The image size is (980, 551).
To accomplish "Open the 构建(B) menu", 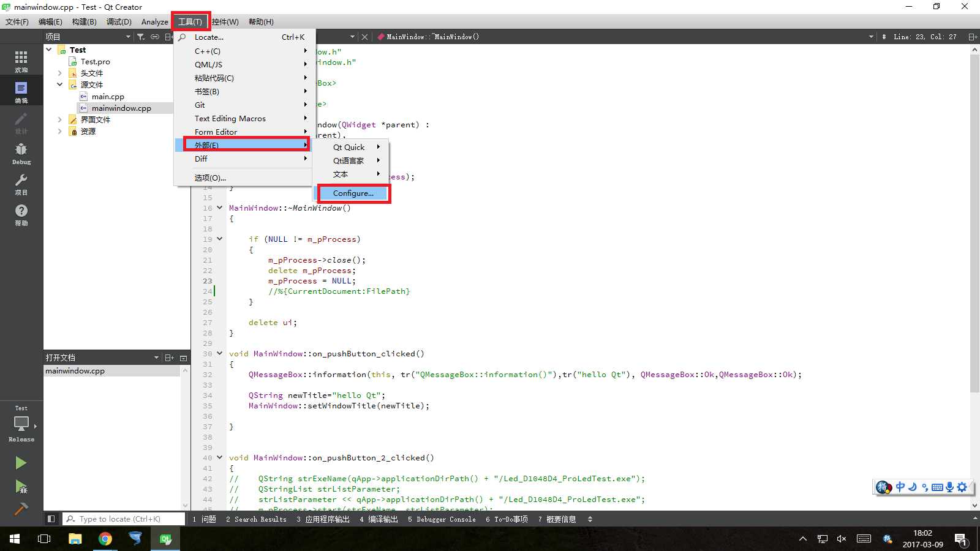I will coord(84,21).
